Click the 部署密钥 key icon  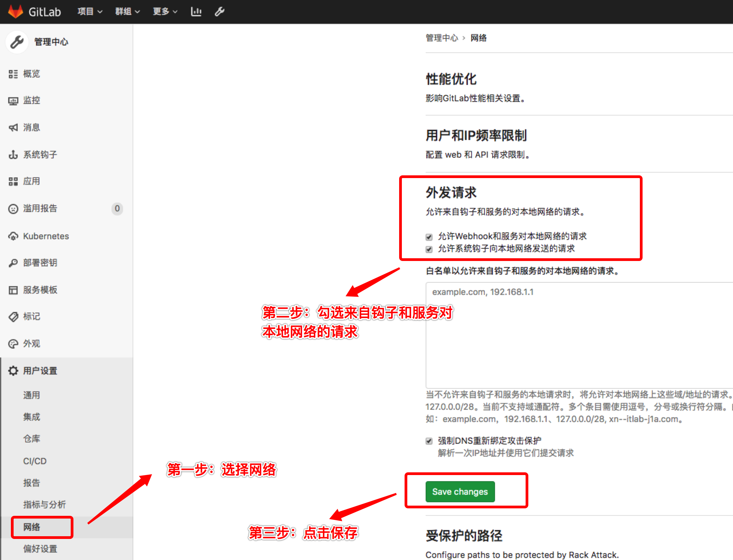pyautogui.click(x=13, y=263)
